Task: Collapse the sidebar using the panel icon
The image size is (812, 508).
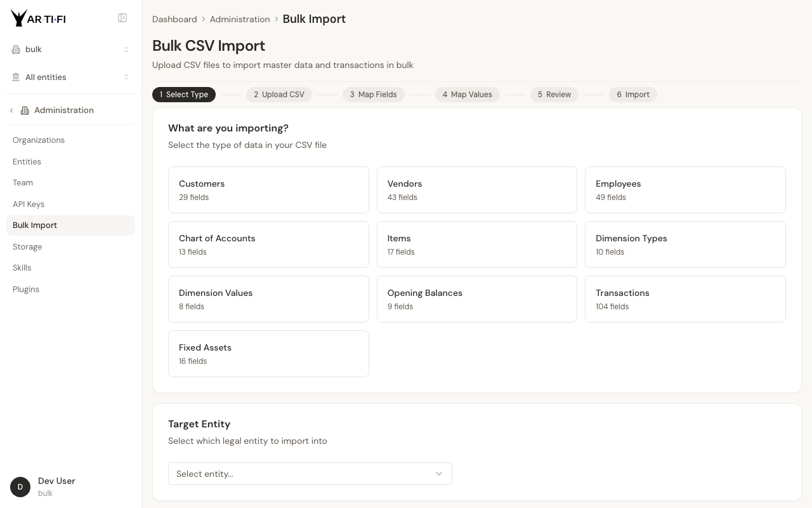Action: click(122, 18)
